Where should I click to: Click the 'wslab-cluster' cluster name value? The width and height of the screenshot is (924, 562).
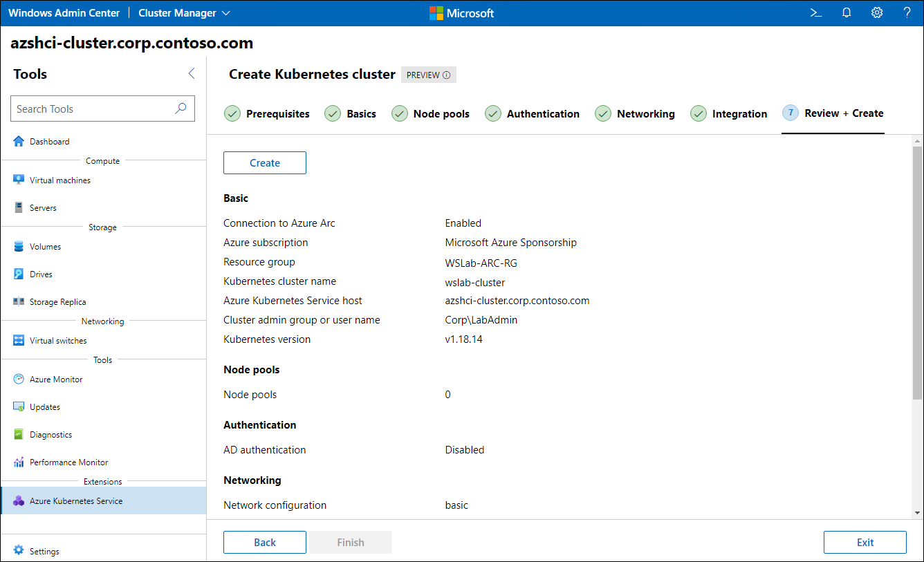[x=475, y=282]
